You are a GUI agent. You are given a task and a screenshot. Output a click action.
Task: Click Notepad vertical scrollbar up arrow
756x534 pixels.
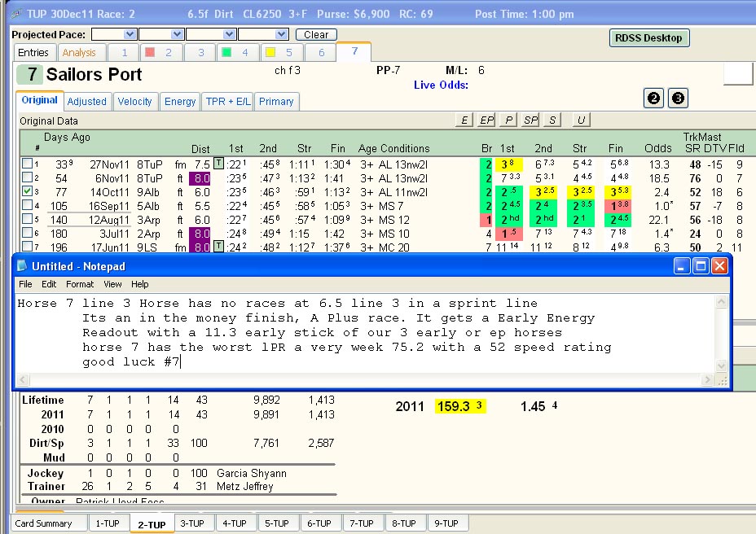(721, 302)
